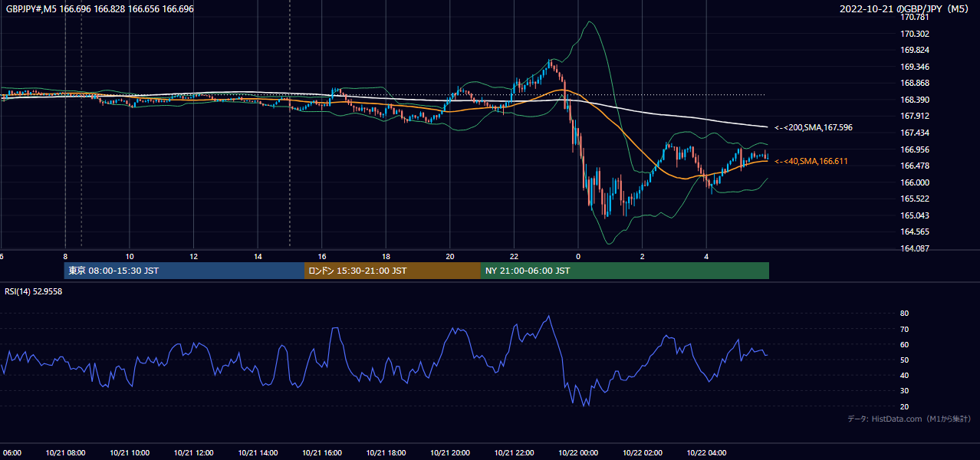Image resolution: width=980 pixels, height=460 pixels.
Task: Click RSI axis level 30
Action: click(904, 391)
